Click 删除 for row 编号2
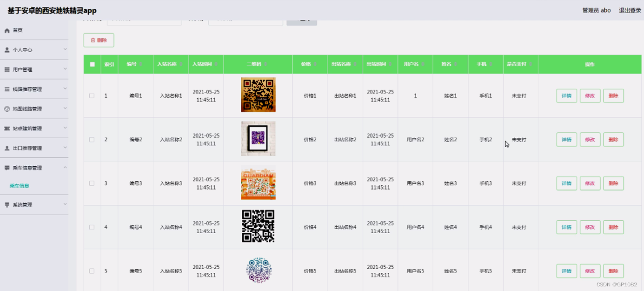644x291 pixels. tap(613, 140)
